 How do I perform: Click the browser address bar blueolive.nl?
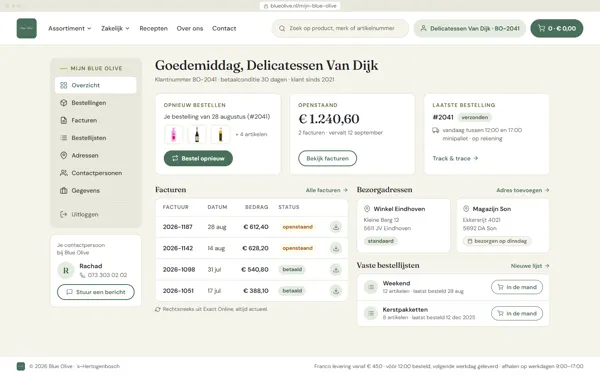[x=300, y=6]
